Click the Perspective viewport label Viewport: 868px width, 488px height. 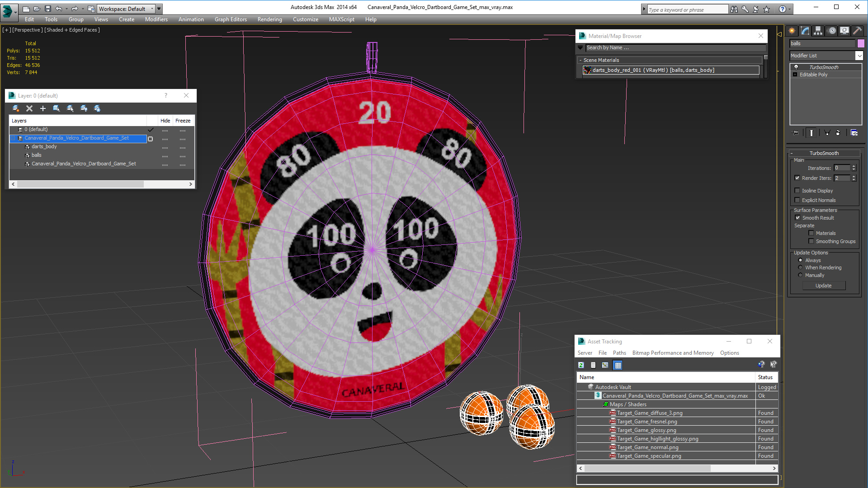pyautogui.click(x=27, y=30)
